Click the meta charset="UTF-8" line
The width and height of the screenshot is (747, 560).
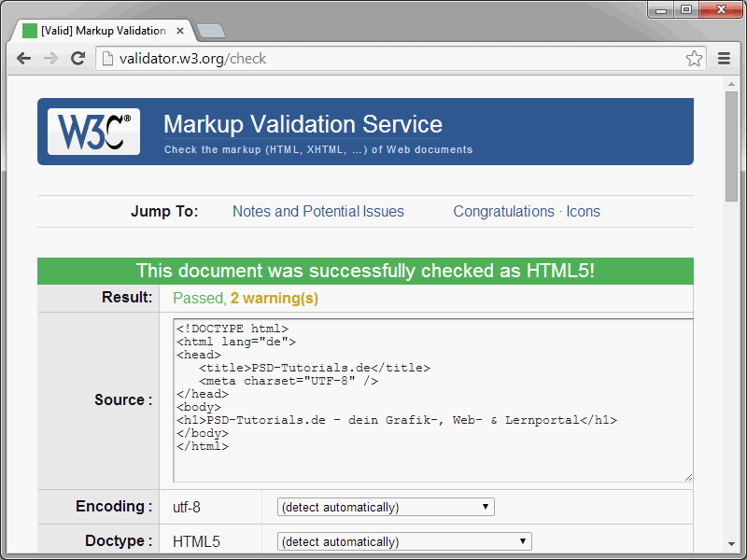click(289, 381)
